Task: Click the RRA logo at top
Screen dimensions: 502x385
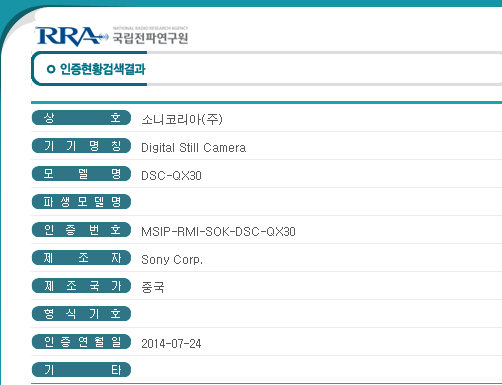Action: tap(72, 36)
